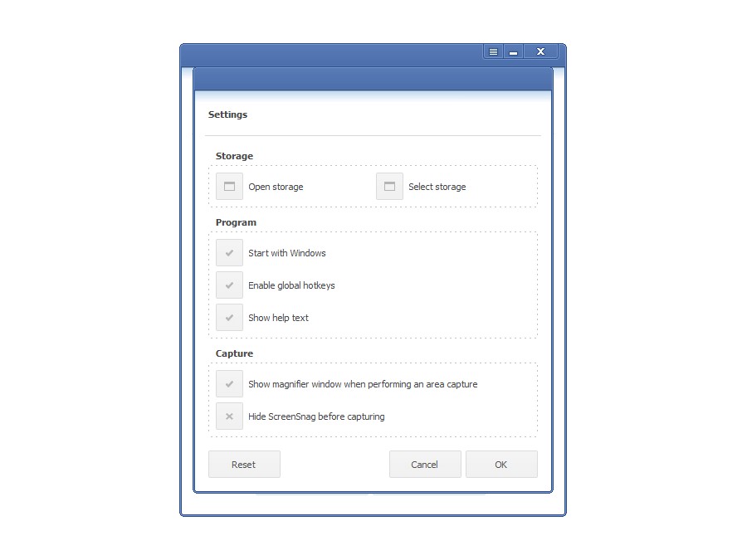Minimize the ScreenSnag window

click(x=512, y=51)
